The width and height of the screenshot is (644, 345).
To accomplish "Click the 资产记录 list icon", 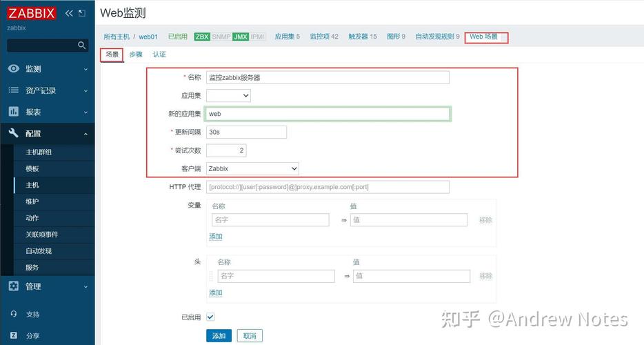I will click(x=14, y=90).
